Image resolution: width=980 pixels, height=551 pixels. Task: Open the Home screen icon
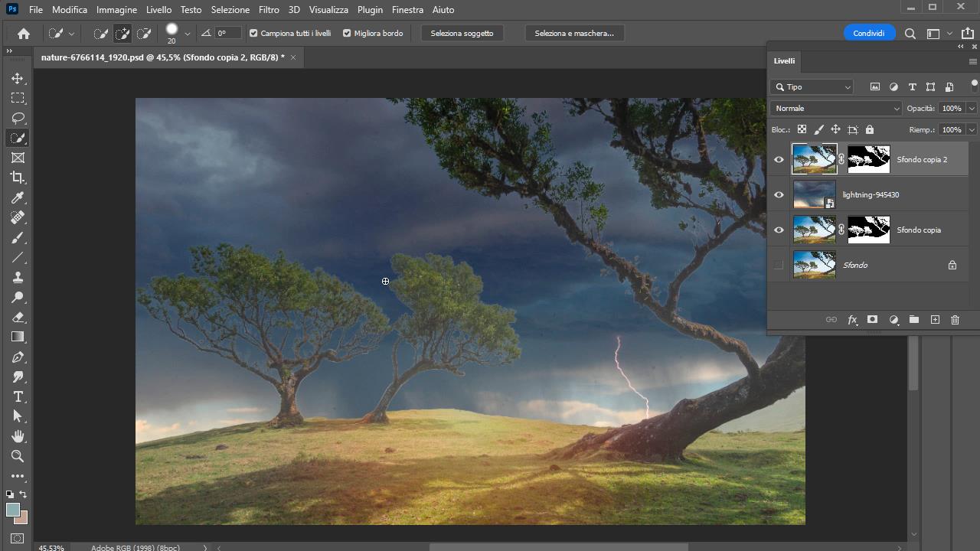pyautogui.click(x=24, y=34)
